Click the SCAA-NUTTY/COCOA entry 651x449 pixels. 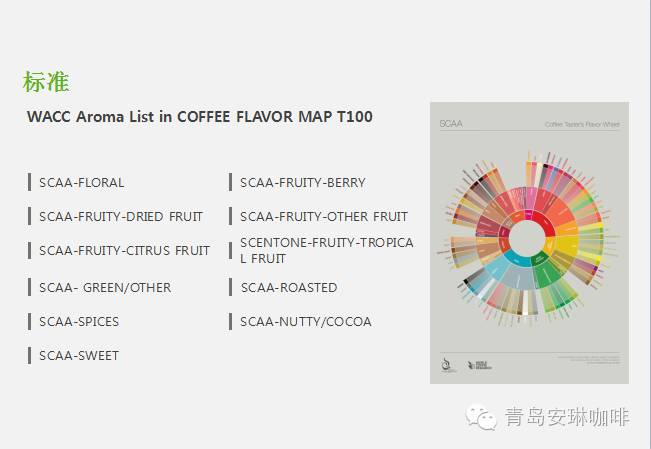click(306, 321)
